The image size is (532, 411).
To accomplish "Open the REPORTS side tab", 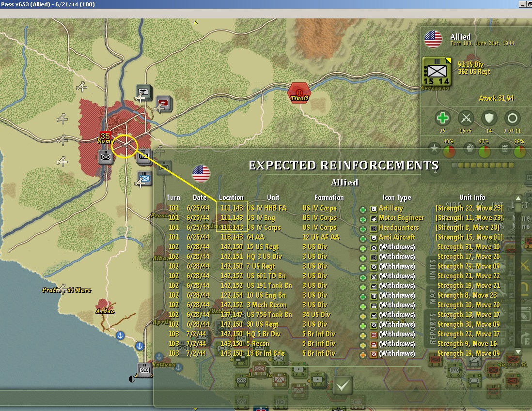I will (x=432, y=329).
